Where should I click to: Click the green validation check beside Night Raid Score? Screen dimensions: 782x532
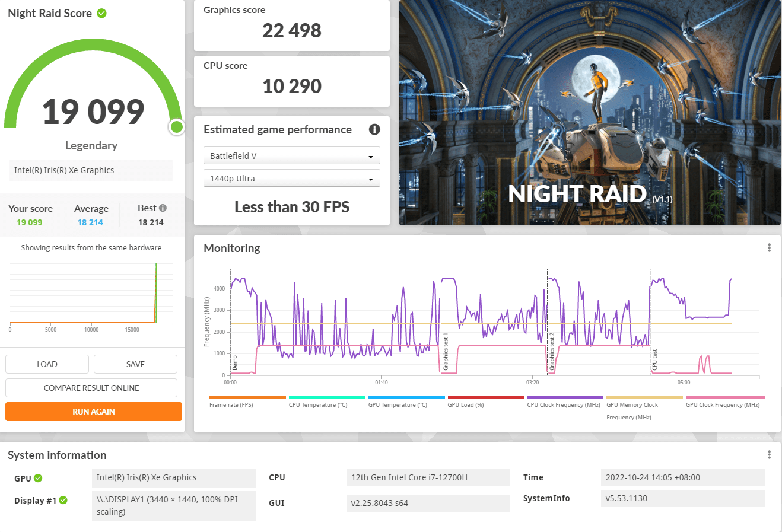pyautogui.click(x=101, y=13)
